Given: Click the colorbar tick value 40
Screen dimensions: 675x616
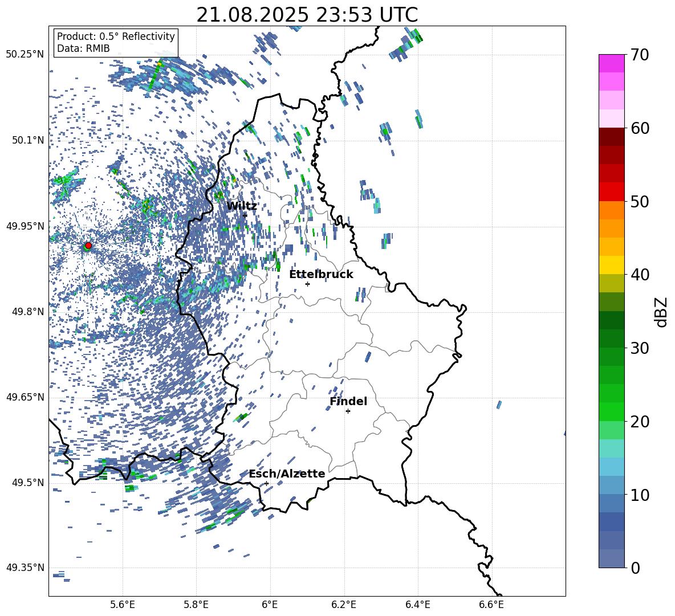Looking at the screenshot, I should pyautogui.click(x=640, y=275).
